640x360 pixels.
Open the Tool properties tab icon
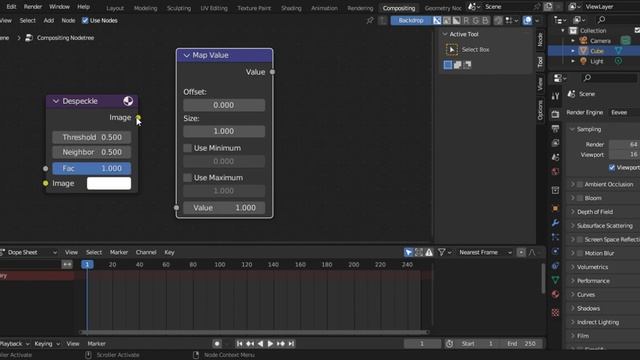(x=555, y=96)
